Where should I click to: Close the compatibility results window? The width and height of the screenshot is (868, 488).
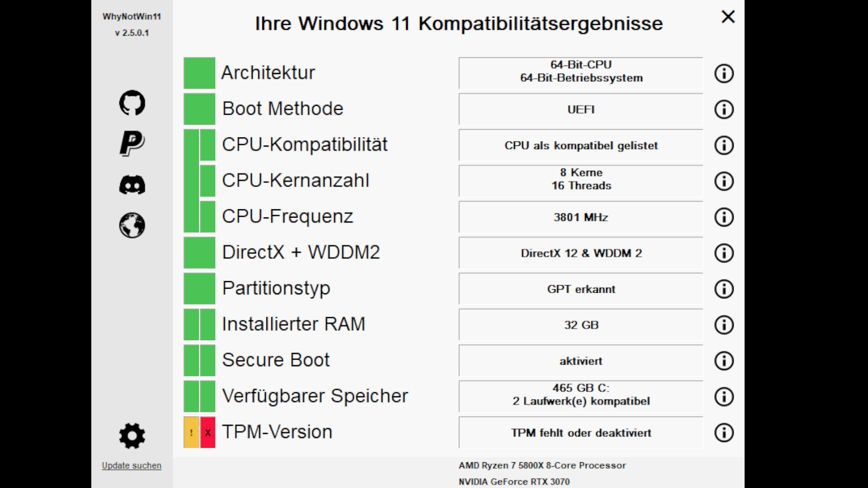point(728,17)
